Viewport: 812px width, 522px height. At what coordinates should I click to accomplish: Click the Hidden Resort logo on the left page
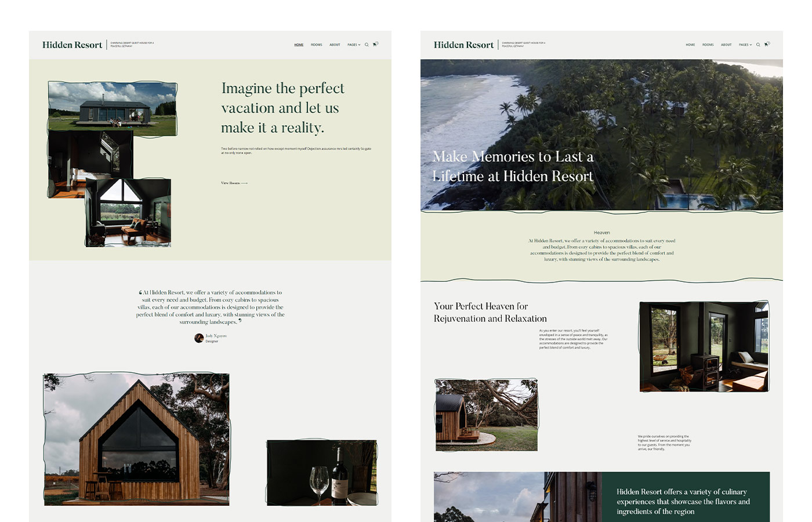72,45
